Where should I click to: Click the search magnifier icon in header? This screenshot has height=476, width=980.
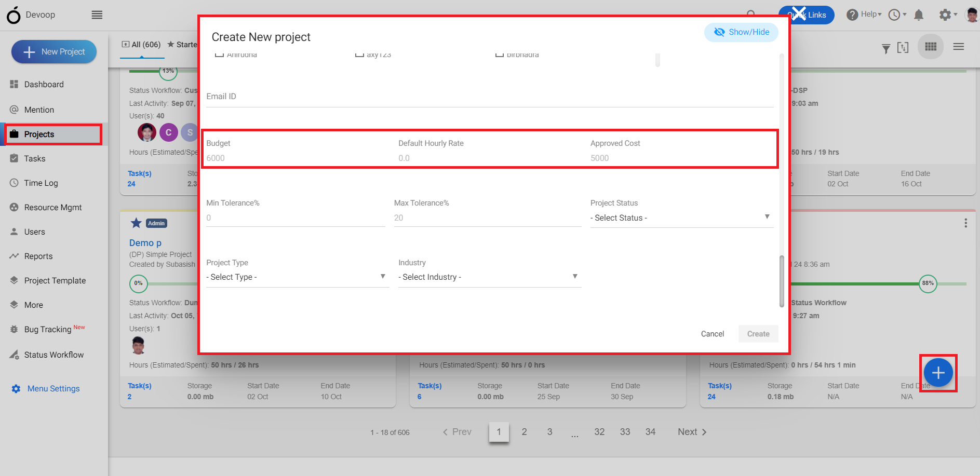click(x=751, y=15)
